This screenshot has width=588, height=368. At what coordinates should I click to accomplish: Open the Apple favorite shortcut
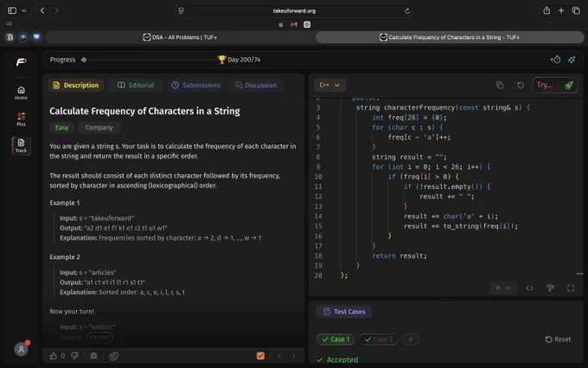[280, 24]
